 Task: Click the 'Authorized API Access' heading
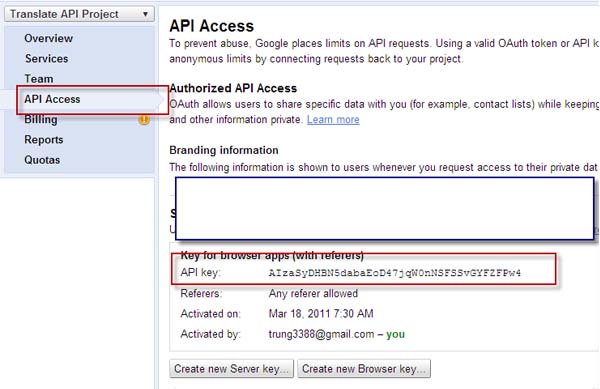tap(233, 88)
